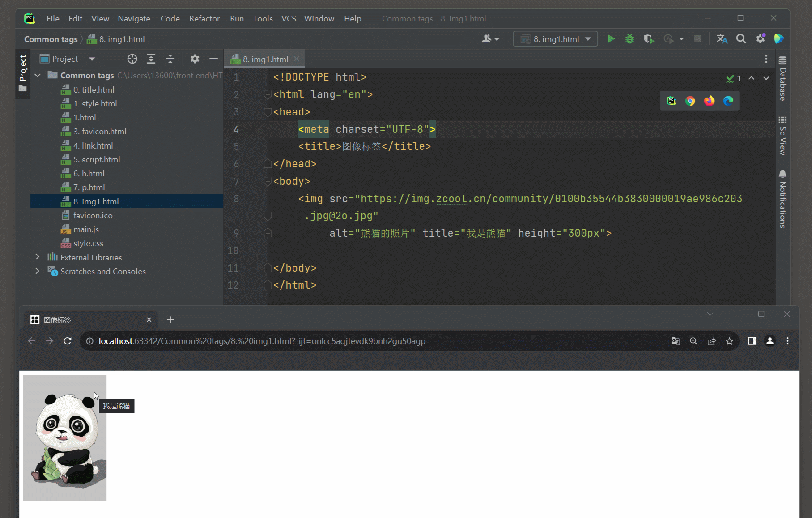Go to next highlighted error arrow
Image resolution: width=812 pixels, height=518 pixels.
(766, 78)
